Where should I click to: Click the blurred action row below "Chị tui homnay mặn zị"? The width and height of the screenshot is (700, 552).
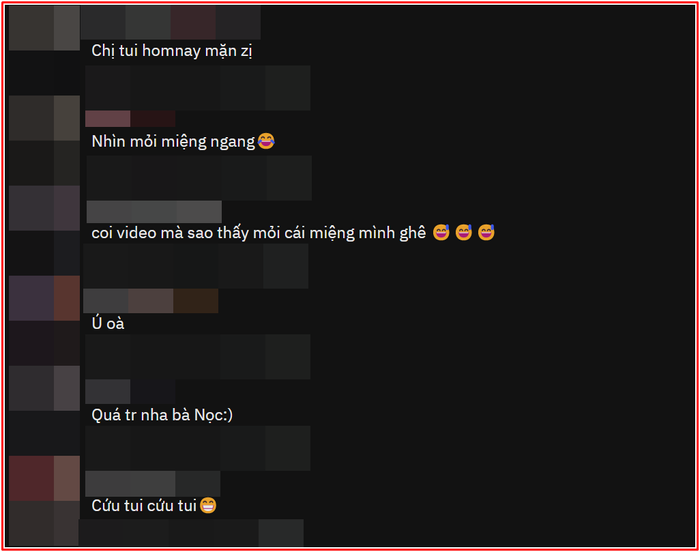point(198,88)
